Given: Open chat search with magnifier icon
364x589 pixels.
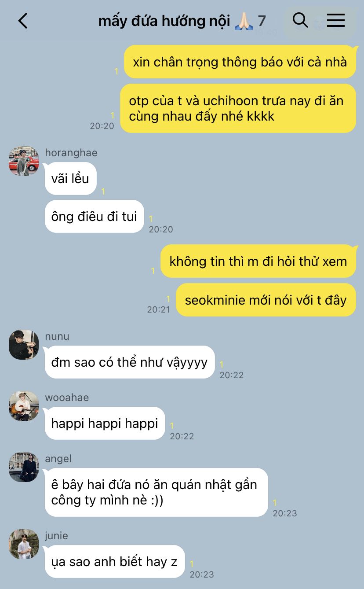Looking at the screenshot, I should [x=300, y=20].
